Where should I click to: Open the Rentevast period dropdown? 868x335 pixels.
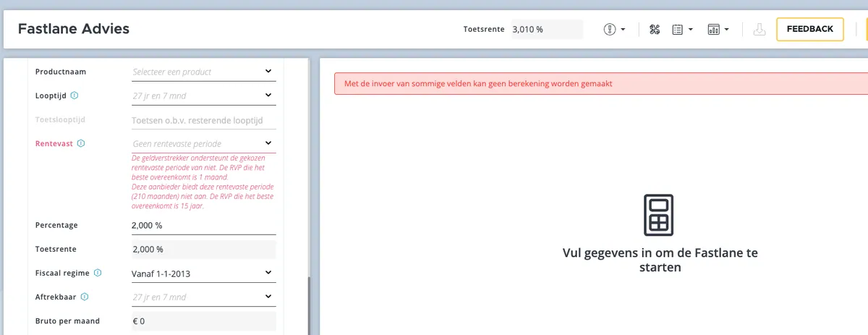pos(203,143)
